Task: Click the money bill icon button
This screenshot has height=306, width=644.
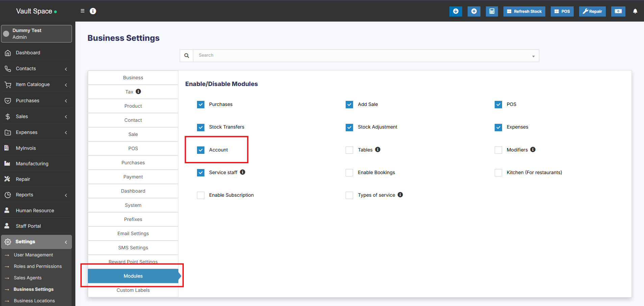Action: [x=618, y=11]
